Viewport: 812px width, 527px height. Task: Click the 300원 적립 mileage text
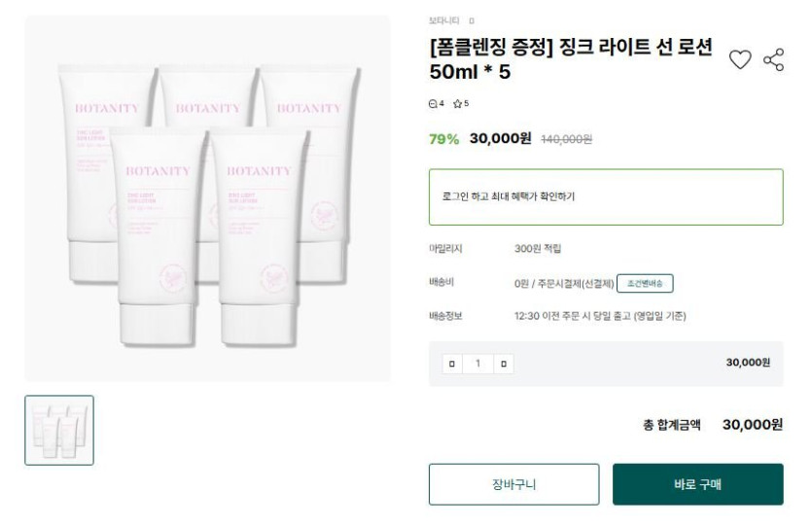(x=538, y=249)
